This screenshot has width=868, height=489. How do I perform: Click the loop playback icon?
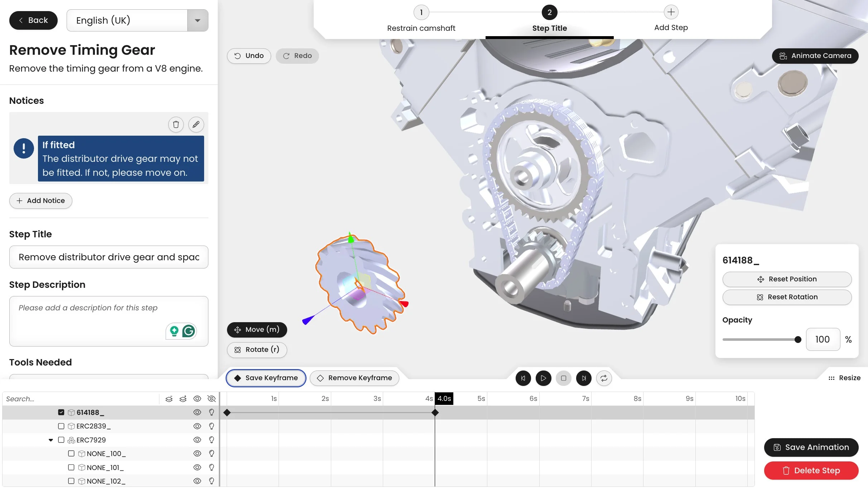[604, 378]
